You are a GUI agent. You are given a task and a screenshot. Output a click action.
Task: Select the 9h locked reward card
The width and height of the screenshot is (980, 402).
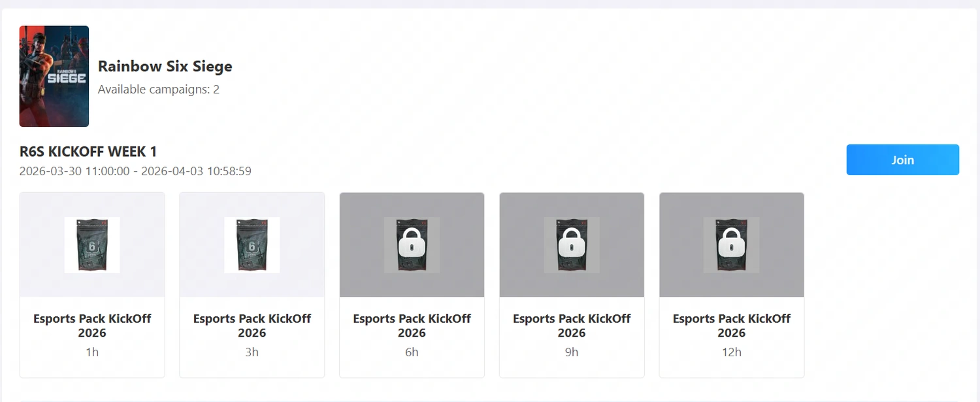pos(572,284)
